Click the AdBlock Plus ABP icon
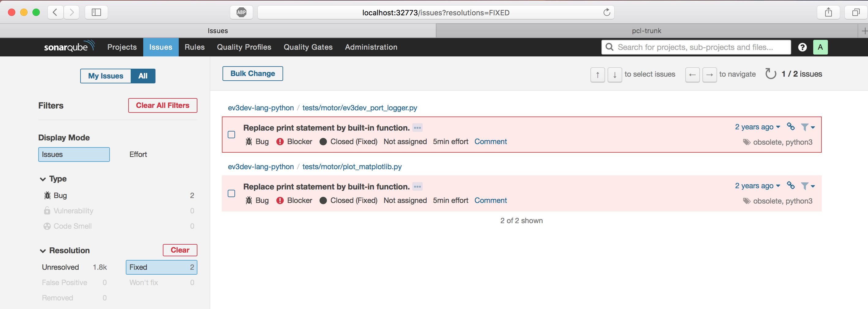 click(x=241, y=13)
